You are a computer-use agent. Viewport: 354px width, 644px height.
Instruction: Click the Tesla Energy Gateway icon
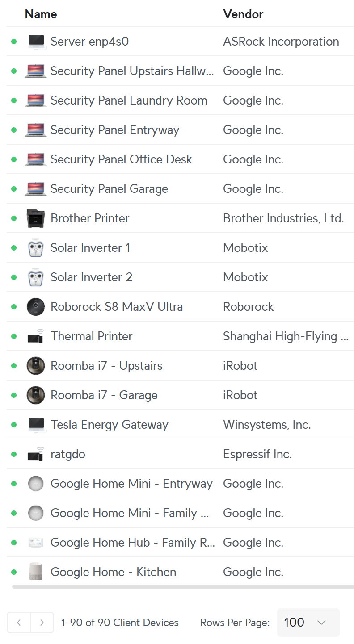[36, 425]
